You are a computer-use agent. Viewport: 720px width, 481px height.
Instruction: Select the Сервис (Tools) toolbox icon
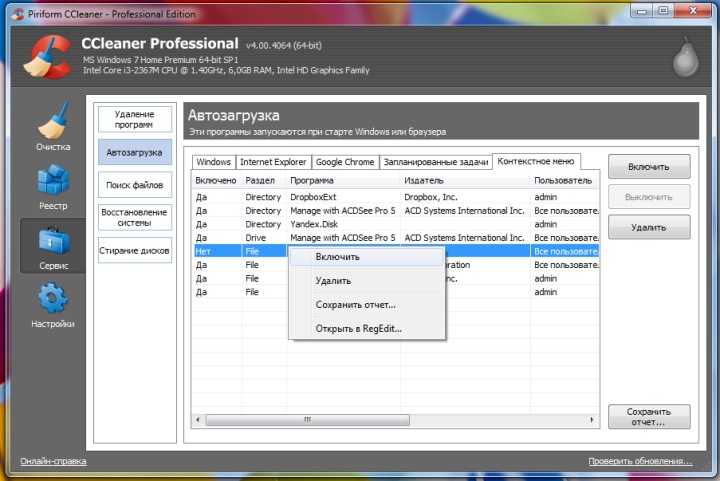(54, 241)
